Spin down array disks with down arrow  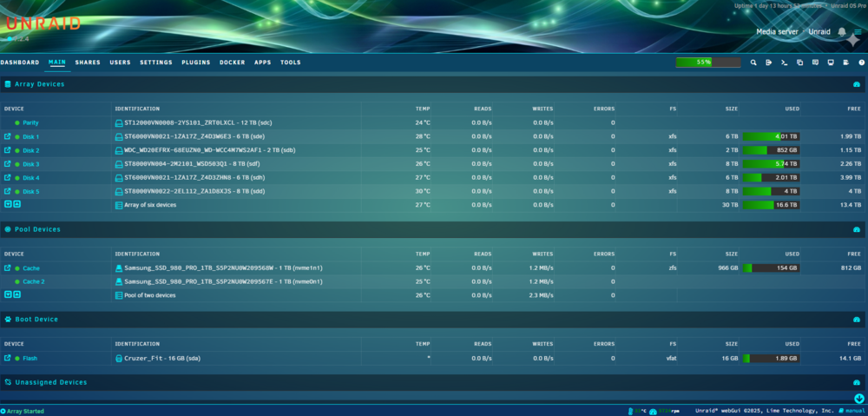point(8,204)
